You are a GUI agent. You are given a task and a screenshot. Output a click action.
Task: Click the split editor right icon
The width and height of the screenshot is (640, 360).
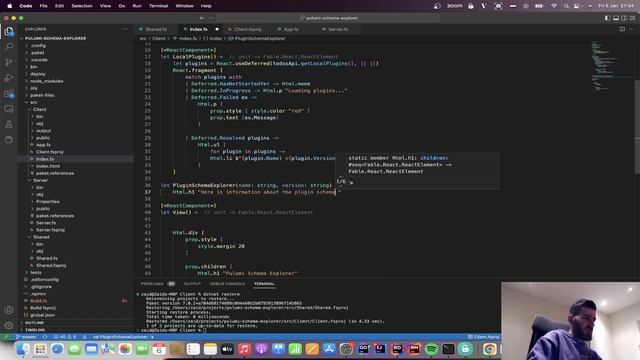pos(622,29)
